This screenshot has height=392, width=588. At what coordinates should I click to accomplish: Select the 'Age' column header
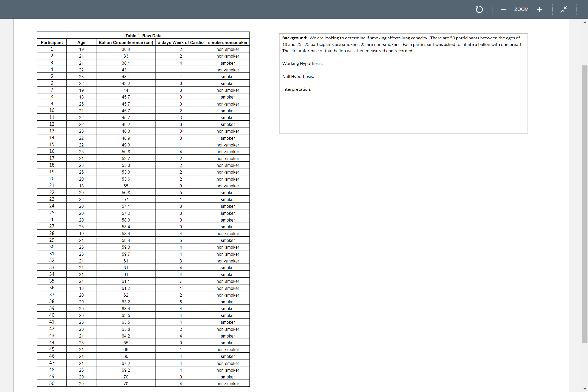81,42
